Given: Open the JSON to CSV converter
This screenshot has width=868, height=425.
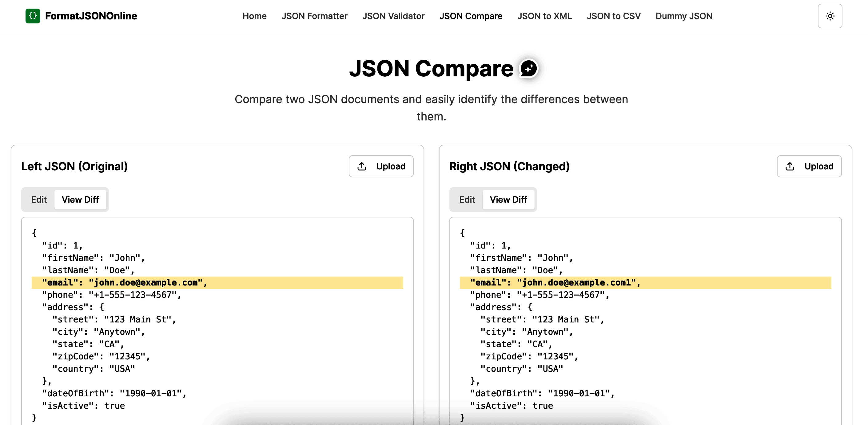Looking at the screenshot, I should (x=613, y=16).
